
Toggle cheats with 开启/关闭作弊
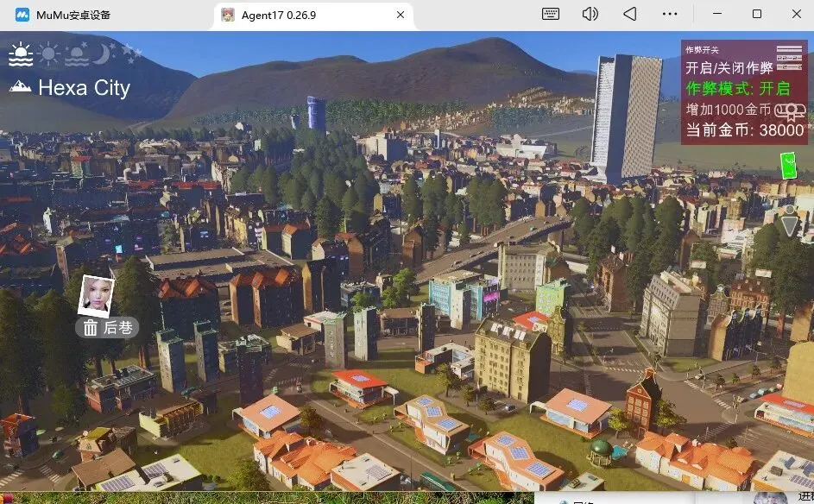(x=729, y=68)
